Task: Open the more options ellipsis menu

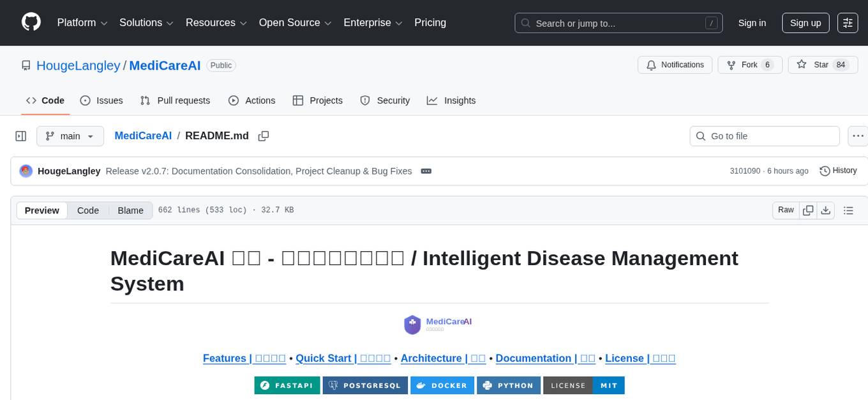Action: [x=858, y=135]
